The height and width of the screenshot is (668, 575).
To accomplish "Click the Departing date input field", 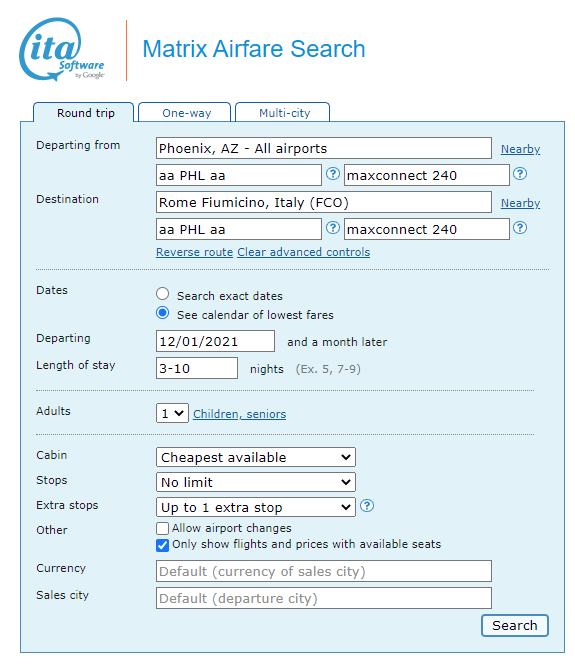I will [215, 341].
